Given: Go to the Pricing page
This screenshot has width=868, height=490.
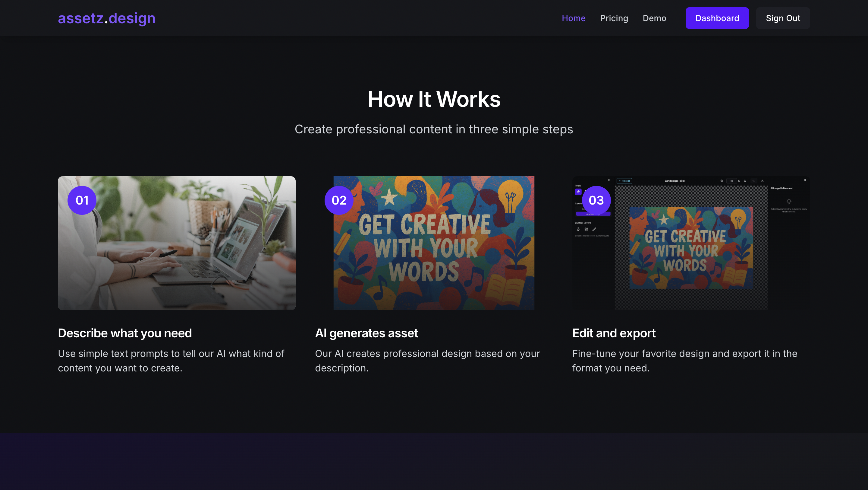Looking at the screenshot, I should [x=614, y=18].
